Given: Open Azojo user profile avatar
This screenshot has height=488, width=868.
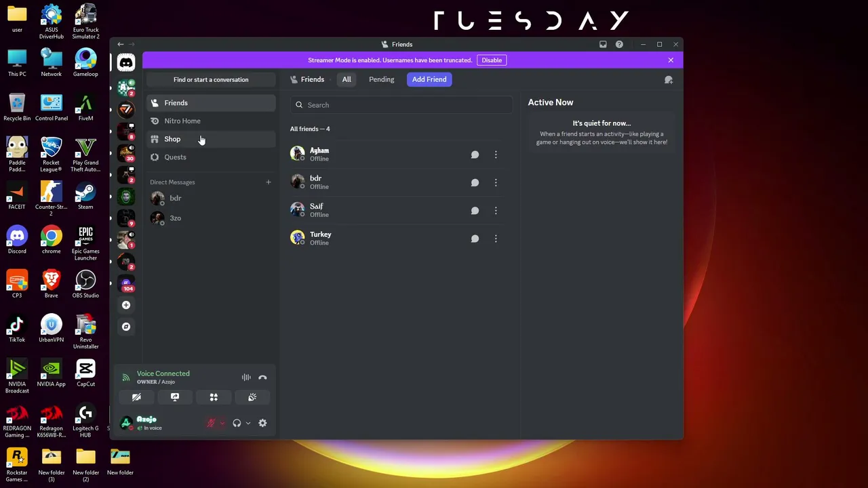Looking at the screenshot, I should click(125, 423).
